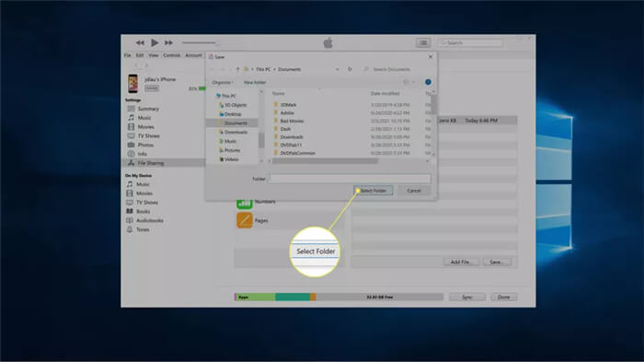The height and width of the screenshot is (362, 644).
Task: Click the jdlau's iPhone device thumbnail
Action: pyautogui.click(x=132, y=84)
